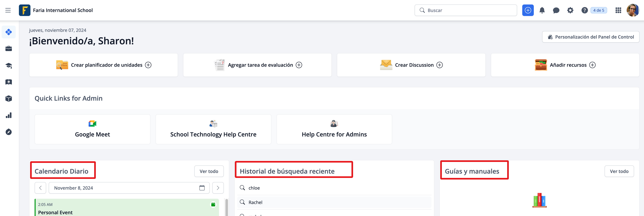Open the Google Meet quick link
Viewport: 644px width, 216px height.
pyautogui.click(x=92, y=129)
